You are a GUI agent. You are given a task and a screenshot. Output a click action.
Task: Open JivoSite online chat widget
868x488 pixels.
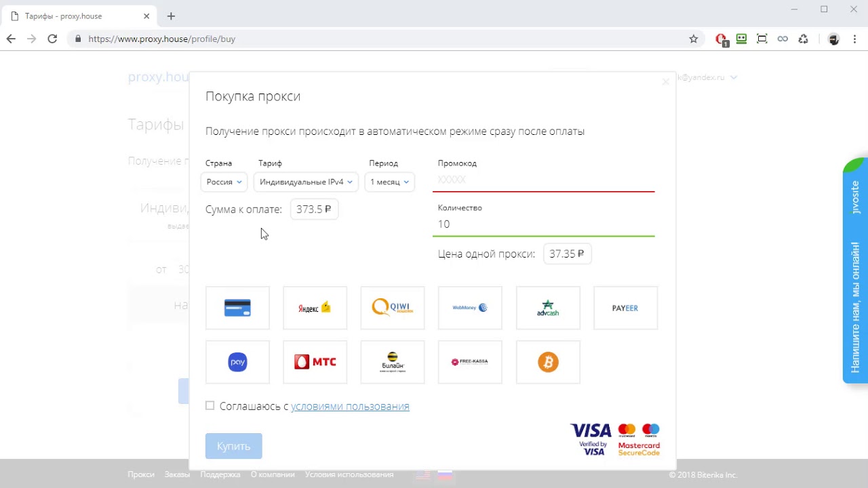point(855,271)
